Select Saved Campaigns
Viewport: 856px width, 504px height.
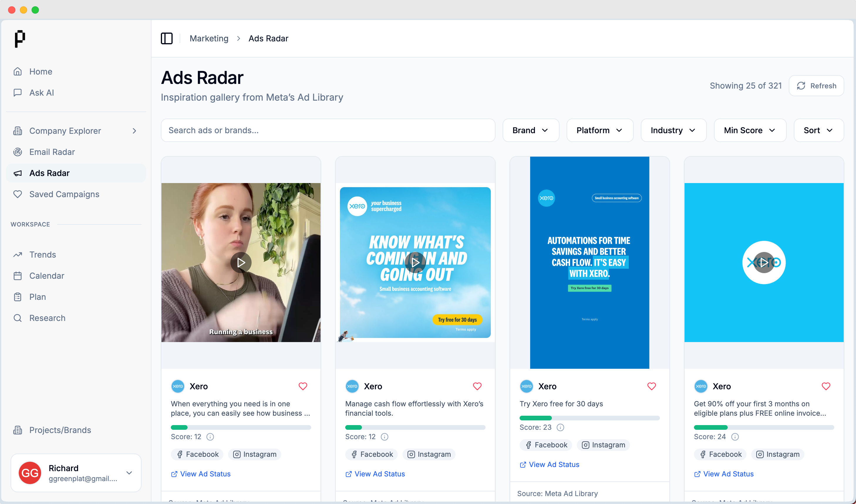64,194
